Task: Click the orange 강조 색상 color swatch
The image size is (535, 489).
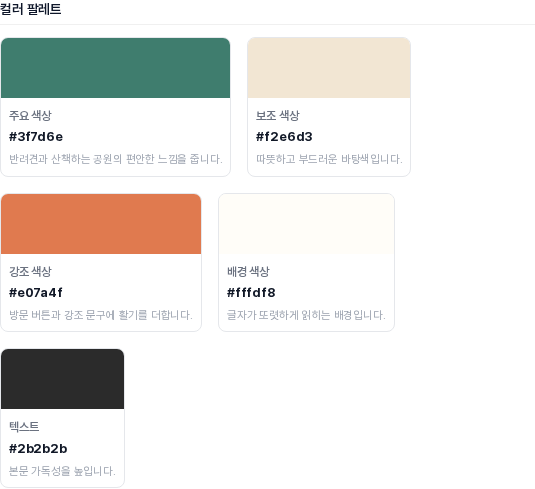Action: (101, 224)
